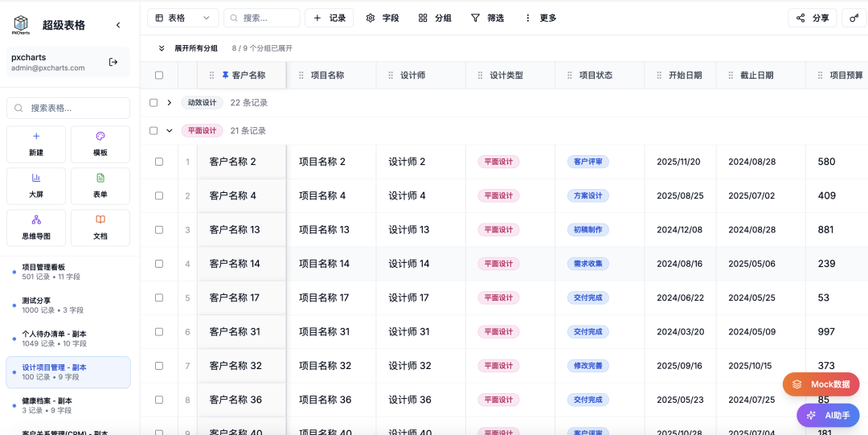Screen dimensions: 868x435
Task: Open 测试分享 table in sidebar
Action: pos(68,306)
